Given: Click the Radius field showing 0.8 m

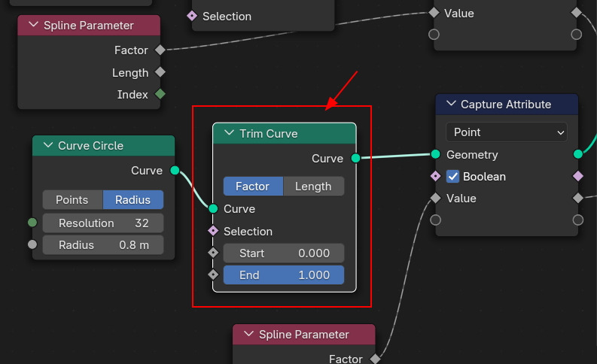Looking at the screenshot, I should (103, 245).
